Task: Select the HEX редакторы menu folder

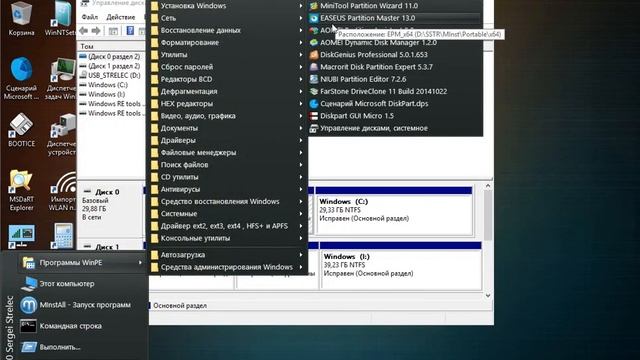Action: tap(228, 104)
